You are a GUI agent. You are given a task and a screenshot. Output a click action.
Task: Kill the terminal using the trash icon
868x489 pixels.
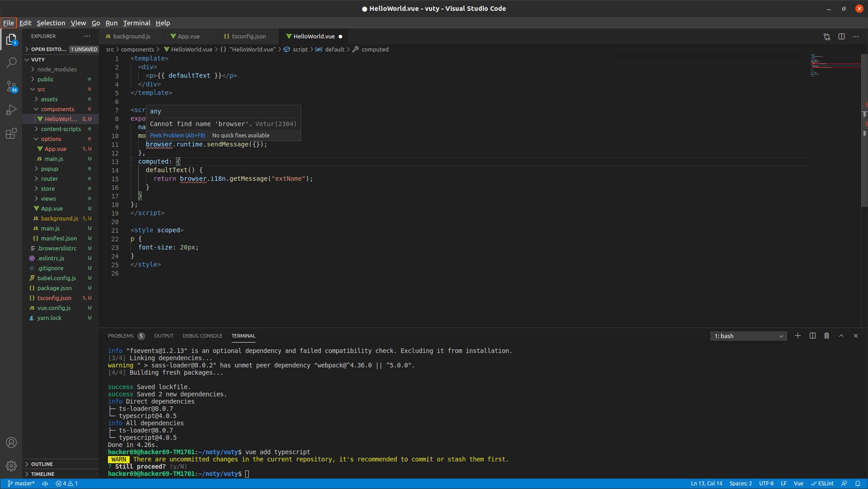(x=827, y=336)
